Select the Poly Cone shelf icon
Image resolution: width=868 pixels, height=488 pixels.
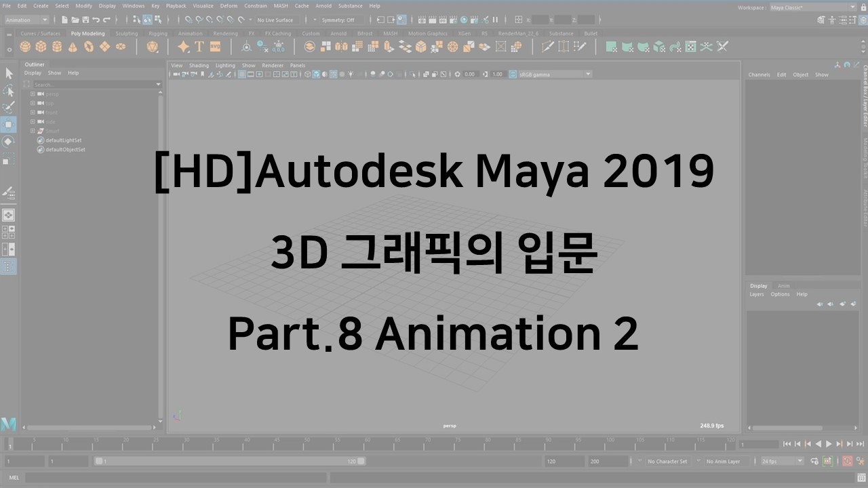coord(73,47)
